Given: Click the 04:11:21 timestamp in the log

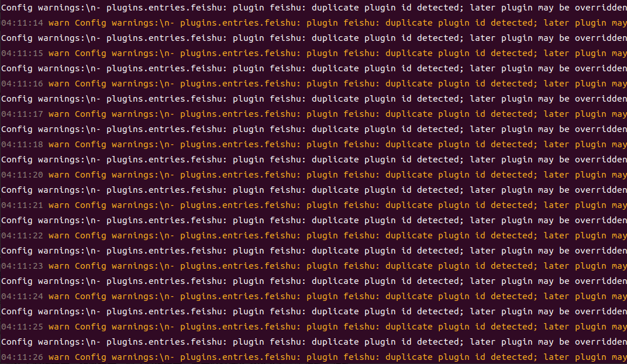Looking at the screenshot, I should (x=22, y=205).
